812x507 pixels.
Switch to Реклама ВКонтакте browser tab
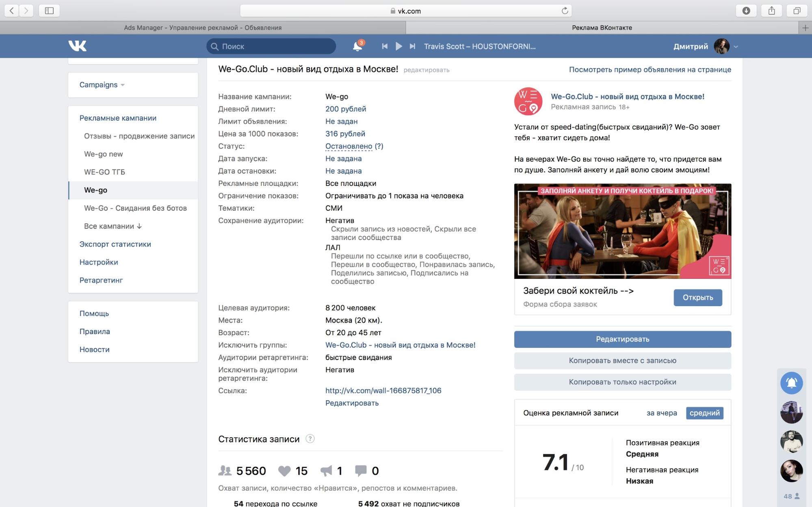[x=602, y=28]
